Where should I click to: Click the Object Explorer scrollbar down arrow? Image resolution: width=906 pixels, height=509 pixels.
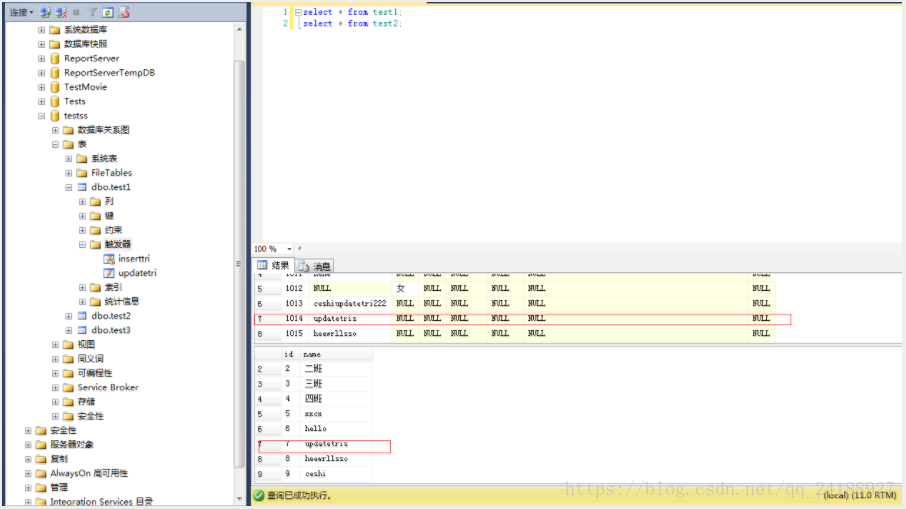point(239,499)
